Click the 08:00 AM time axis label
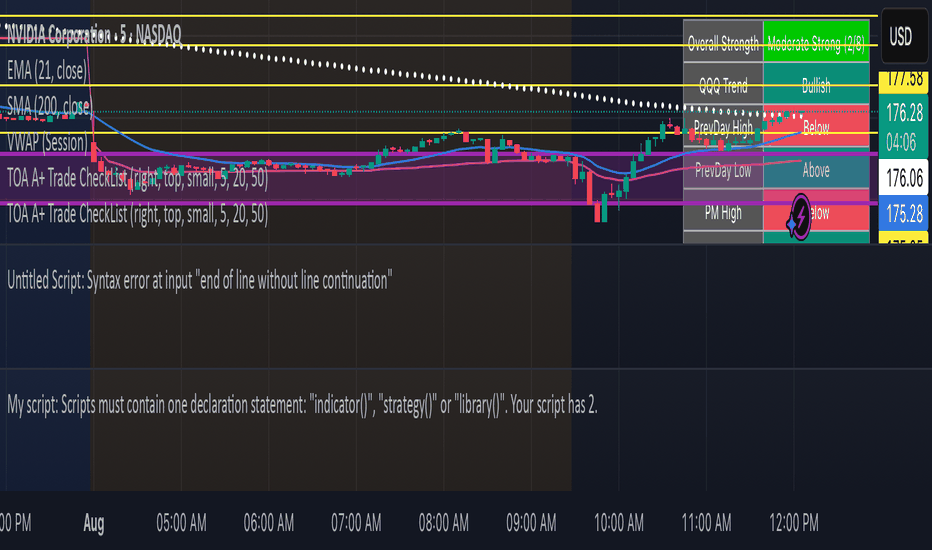Viewport: 932px width, 550px height. point(443,523)
